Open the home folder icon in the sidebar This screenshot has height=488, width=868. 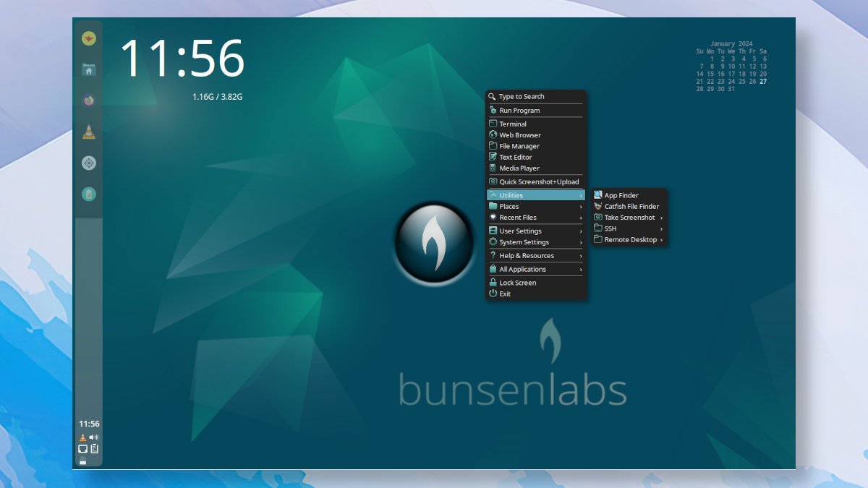tap(88, 70)
